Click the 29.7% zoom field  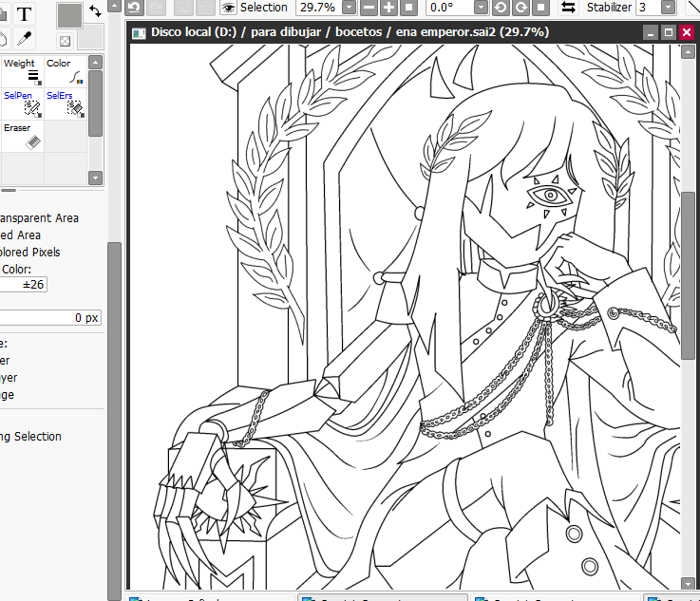coord(319,8)
